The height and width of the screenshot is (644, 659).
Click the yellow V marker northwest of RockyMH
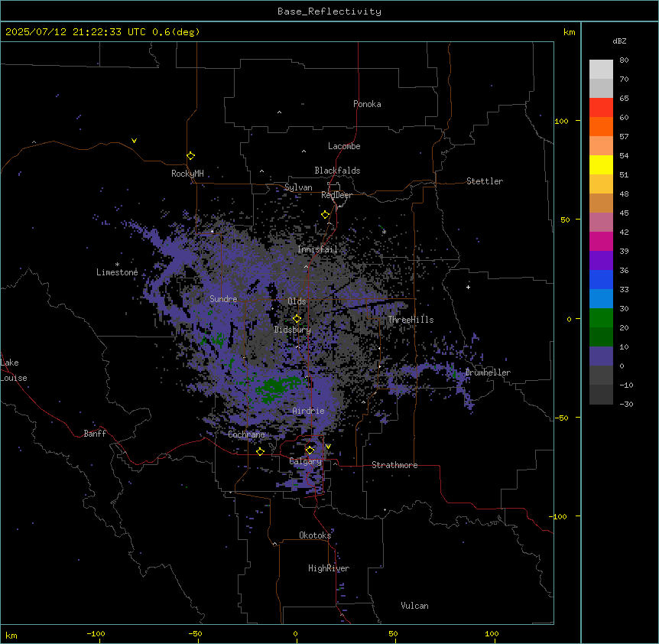(134, 141)
